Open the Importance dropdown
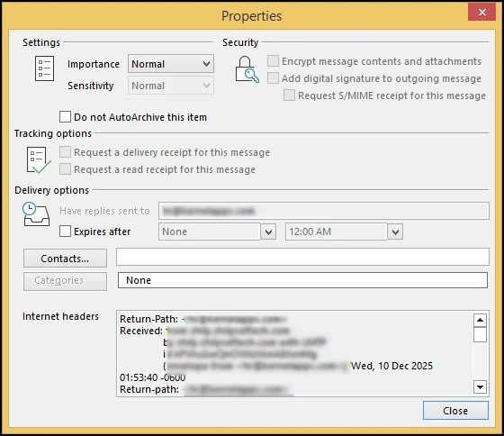Screen dimensions: 504x436 171,64
